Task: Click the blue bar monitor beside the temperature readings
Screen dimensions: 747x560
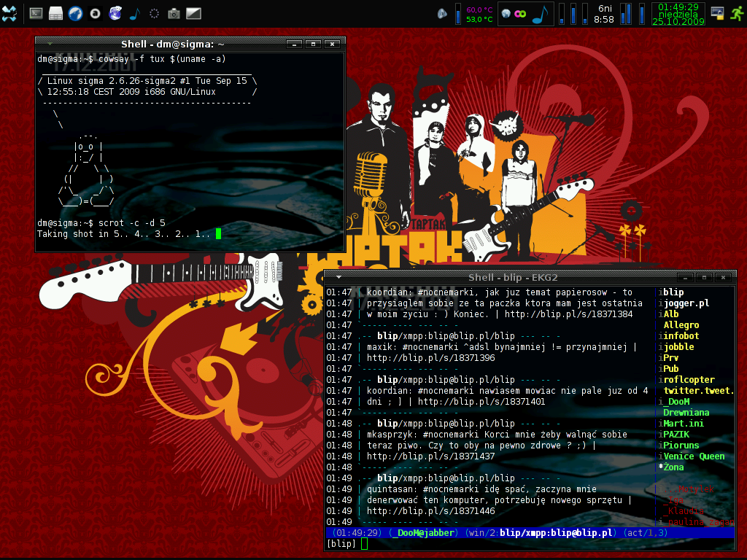Action: [x=458, y=14]
